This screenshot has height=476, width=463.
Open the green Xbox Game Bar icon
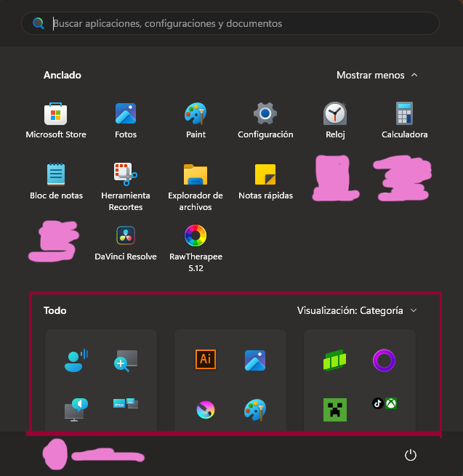point(334,360)
